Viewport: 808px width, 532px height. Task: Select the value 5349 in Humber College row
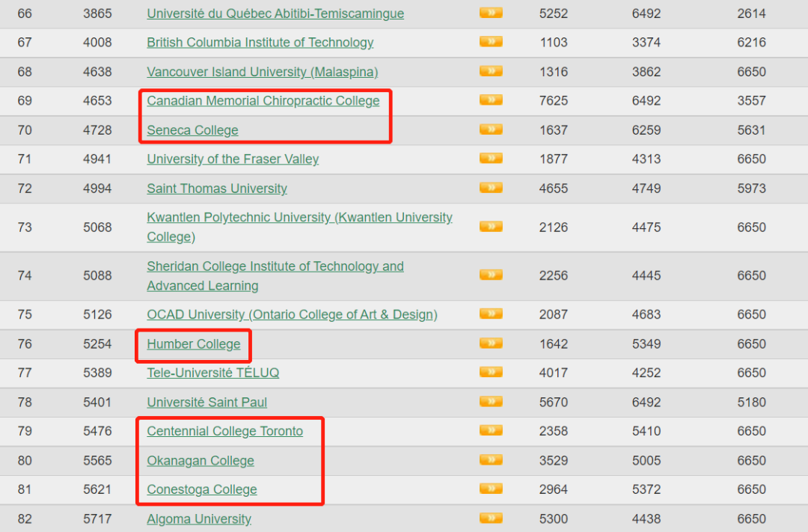tap(646, 344)
